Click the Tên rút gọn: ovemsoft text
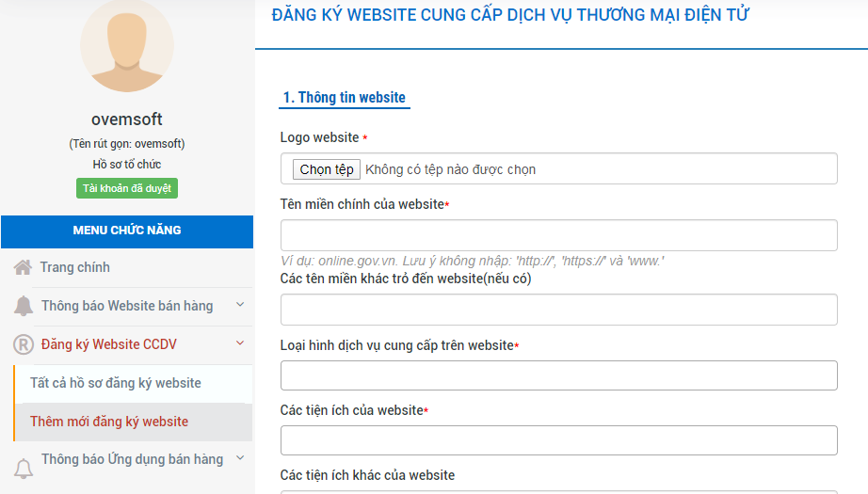This screenshot has height=494, width=868. (127, 144)
